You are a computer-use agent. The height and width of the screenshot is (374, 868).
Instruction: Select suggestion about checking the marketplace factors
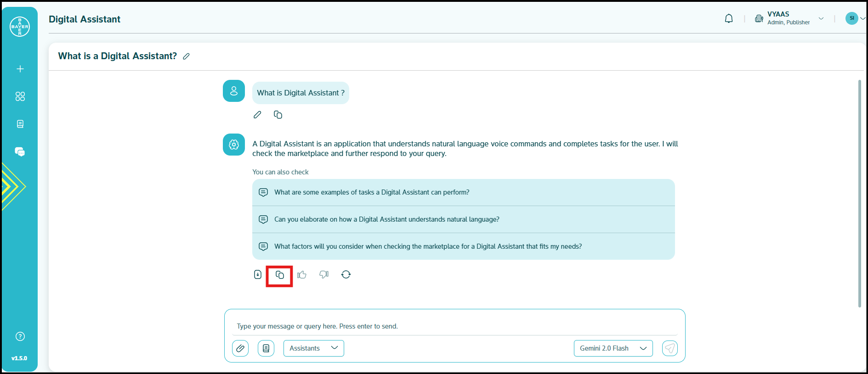tap(464, 246)
